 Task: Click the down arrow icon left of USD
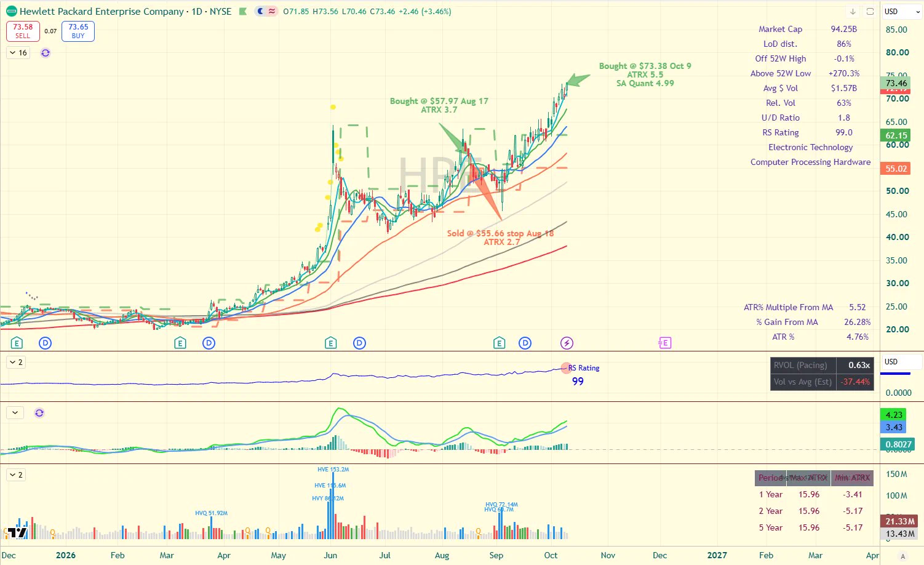tap(853, 12)
